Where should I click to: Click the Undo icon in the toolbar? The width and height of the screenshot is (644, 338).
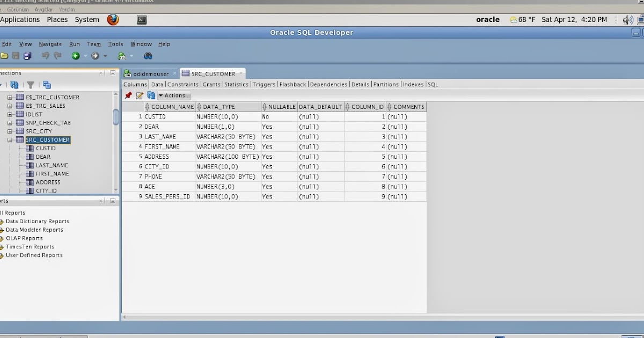[45, 55]
